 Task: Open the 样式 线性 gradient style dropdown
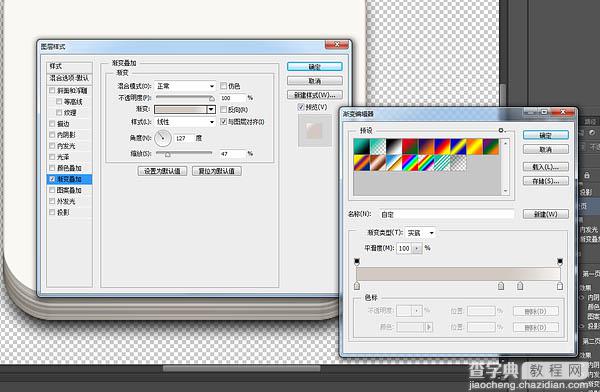185,122
